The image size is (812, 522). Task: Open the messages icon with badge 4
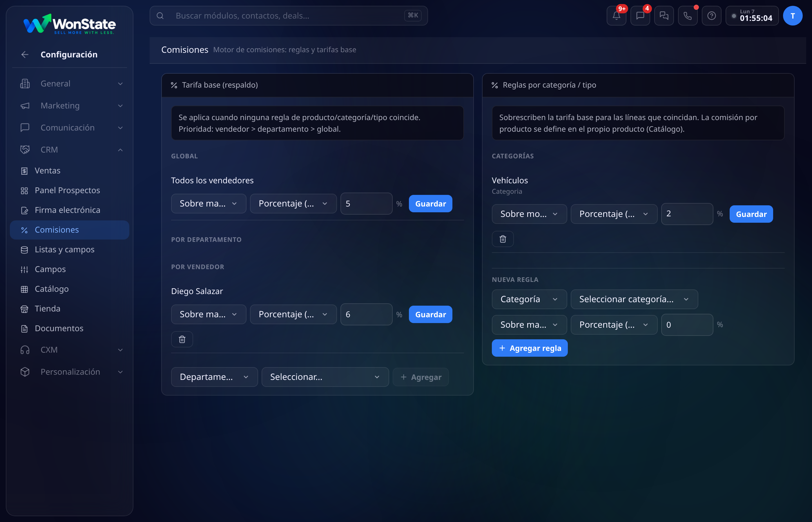pyautogui.click(x=640, y=16)
